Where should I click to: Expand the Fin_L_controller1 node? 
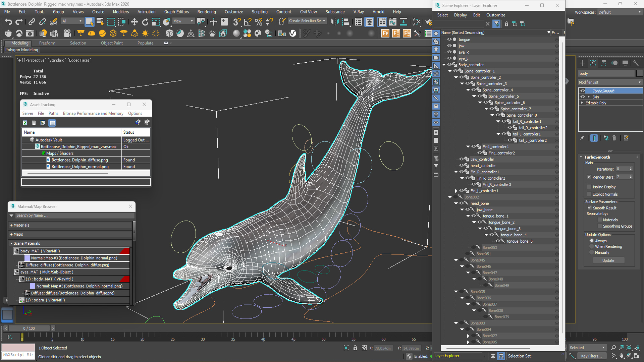[456, 191]
